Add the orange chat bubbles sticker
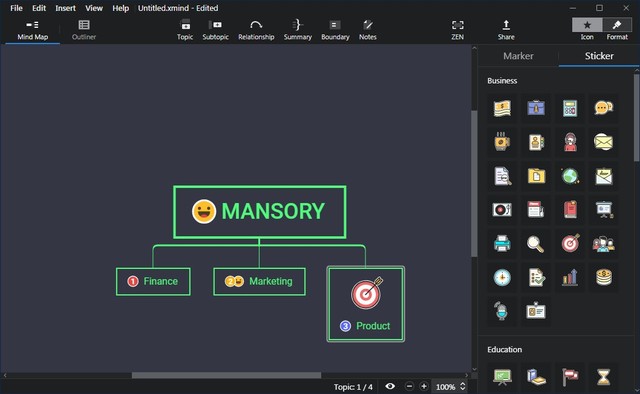 [x=604, y=108]
